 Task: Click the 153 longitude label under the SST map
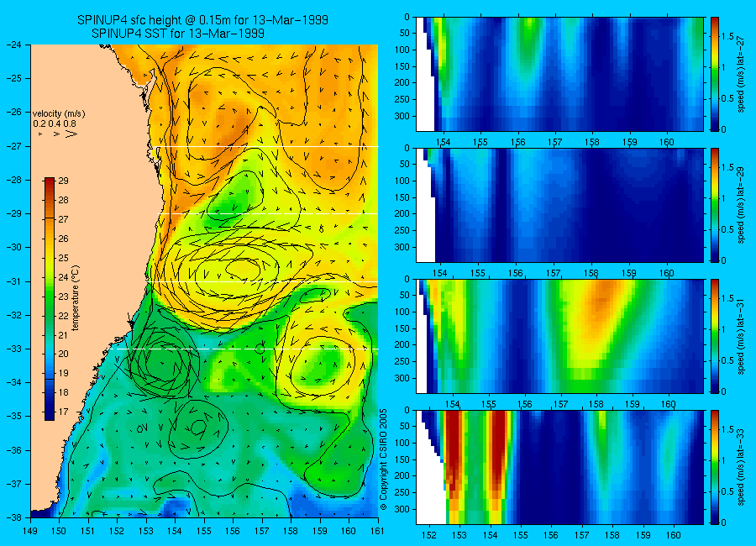[146, 532]
